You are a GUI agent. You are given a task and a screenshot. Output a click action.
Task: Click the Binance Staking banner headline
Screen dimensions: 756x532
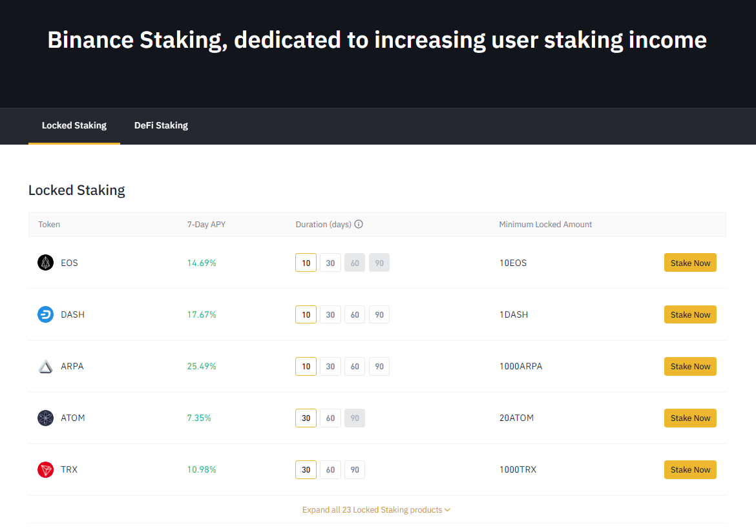click(x=377, y=40)
